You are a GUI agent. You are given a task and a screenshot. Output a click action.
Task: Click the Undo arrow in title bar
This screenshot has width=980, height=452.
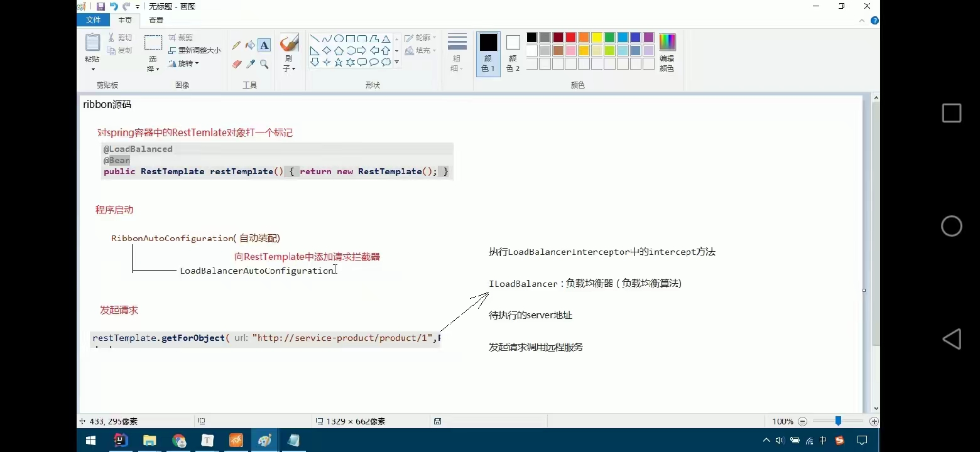[x=114, y=6]
